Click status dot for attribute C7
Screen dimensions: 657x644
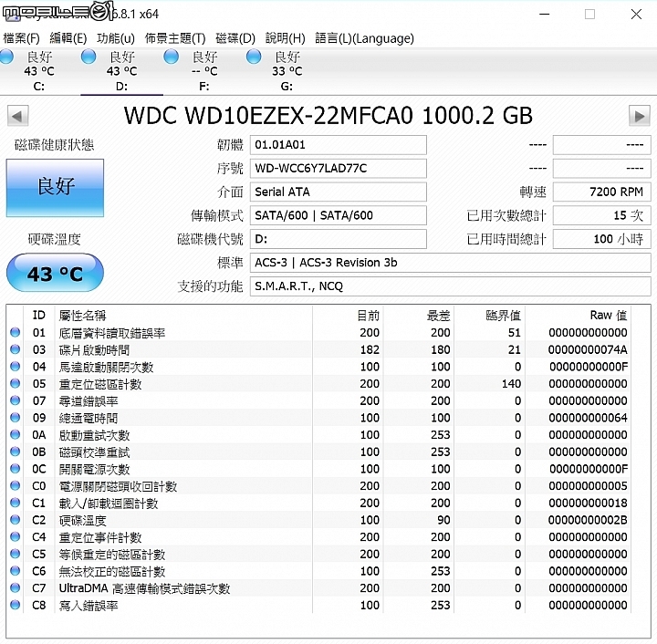[x=16, y=587]
